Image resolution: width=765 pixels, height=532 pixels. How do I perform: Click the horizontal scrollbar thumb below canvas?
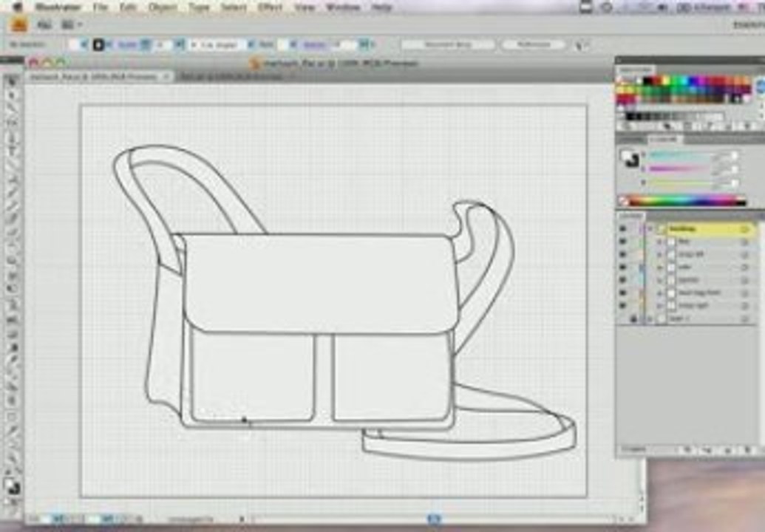pos(434,519)
